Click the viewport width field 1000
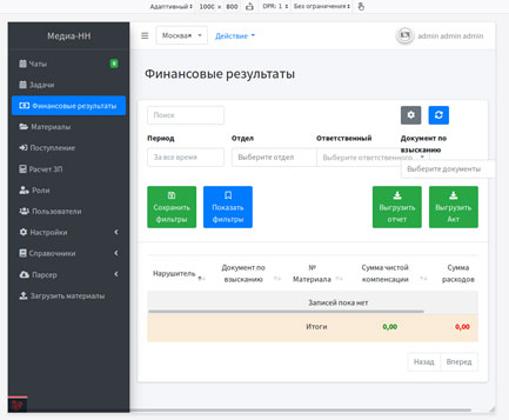Screen dimensions: 509x420 tap(207, 6)
